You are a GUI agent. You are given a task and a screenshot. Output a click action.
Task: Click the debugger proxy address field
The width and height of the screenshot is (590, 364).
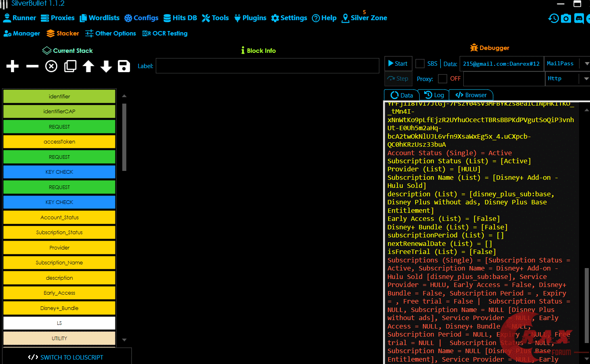click(504, 79)
